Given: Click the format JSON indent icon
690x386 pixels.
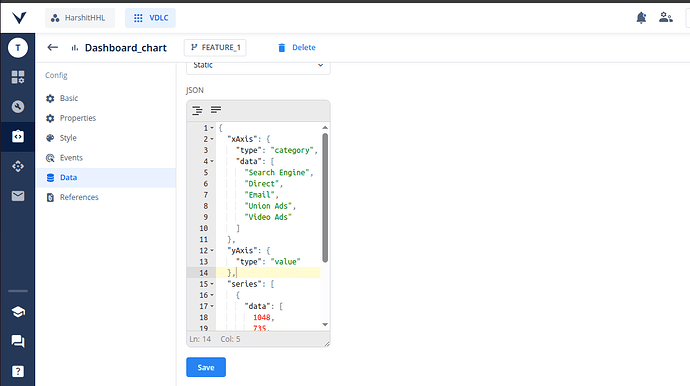Looking at the screenshot, I should tap(197, 110).
